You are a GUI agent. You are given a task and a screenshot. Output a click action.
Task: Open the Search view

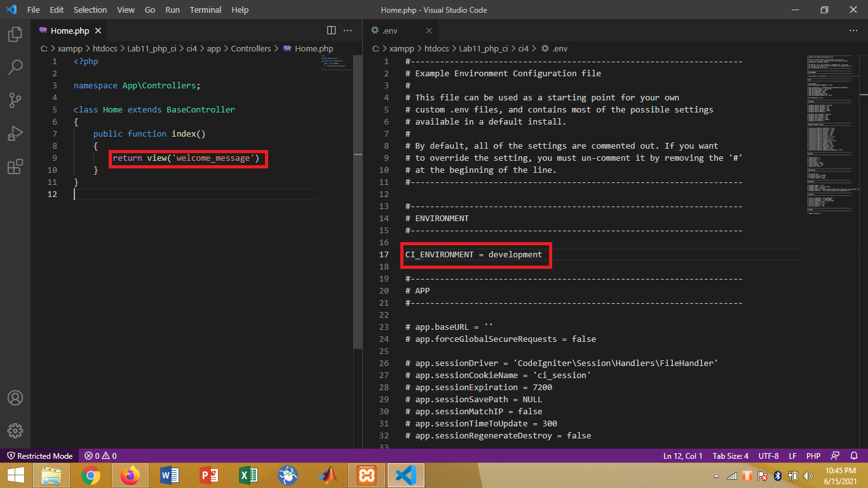click(15, 67)
